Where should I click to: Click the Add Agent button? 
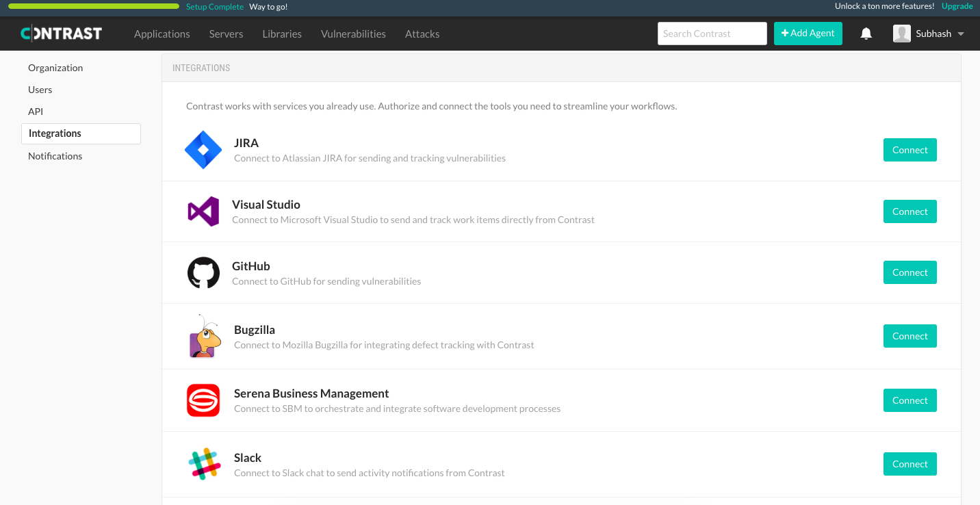pos(808,33)
